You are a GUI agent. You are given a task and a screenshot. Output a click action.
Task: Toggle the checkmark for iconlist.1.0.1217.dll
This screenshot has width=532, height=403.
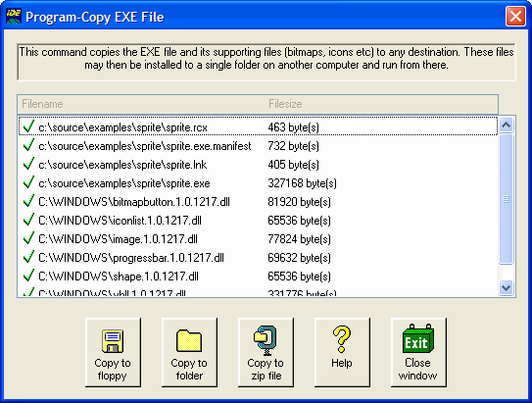pos(28,220)
